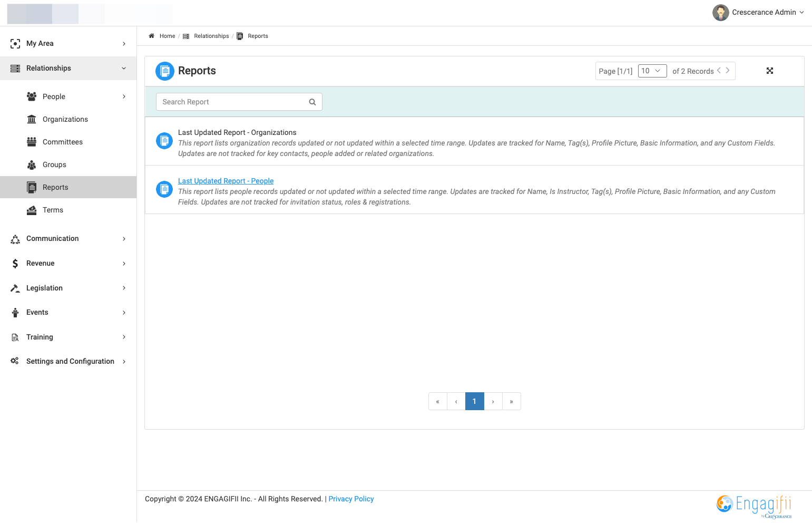The width and height of the screenshot is (812, 523).
Task: Expand the Settings and Configuration chevron
Action: 124,362
